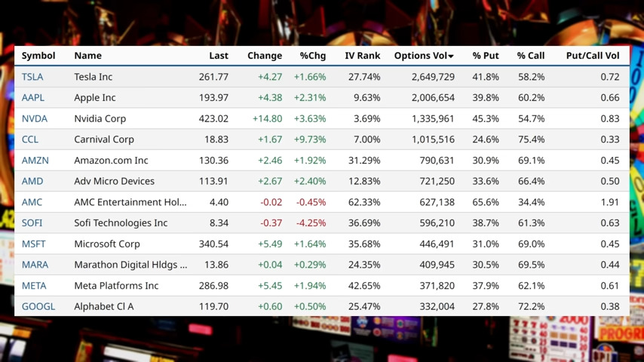644x362 pixels.
Task: Open the MSFT symbol link
Action: click(x=34, y=244)
